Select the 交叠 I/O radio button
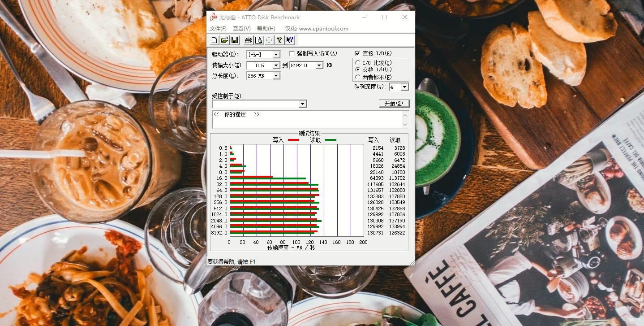 357,70
